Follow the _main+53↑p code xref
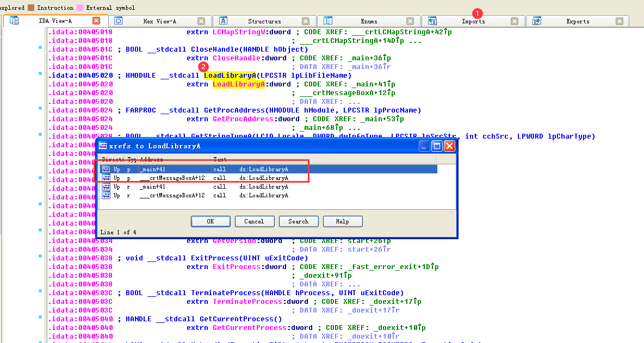644x343 pixels. (382, 119)
